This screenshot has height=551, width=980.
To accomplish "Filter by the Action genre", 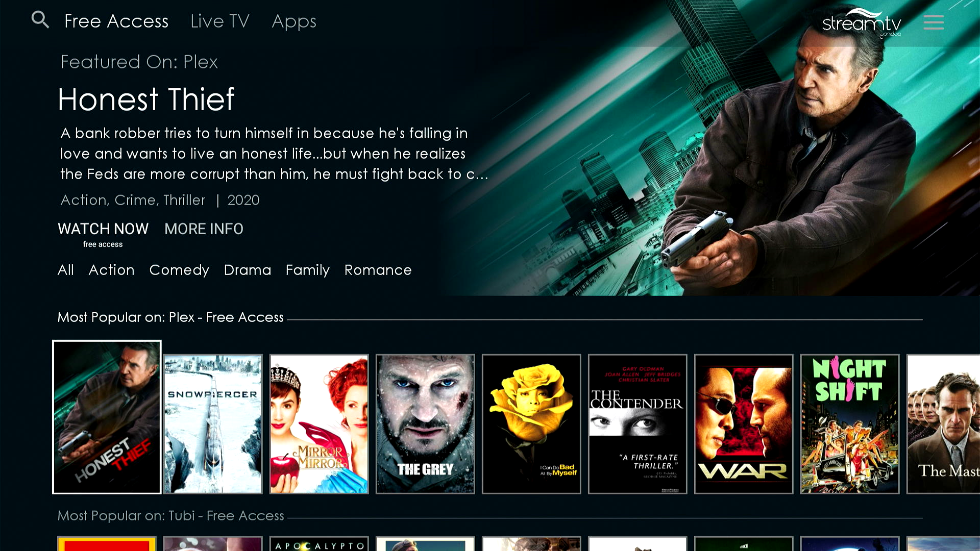I will (111, 270).
